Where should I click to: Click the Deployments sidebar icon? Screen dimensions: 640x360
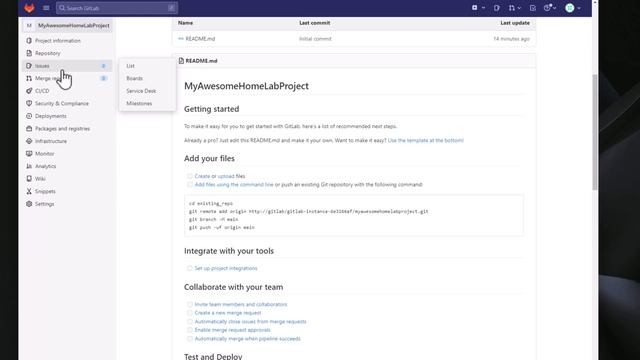[29, 116]
